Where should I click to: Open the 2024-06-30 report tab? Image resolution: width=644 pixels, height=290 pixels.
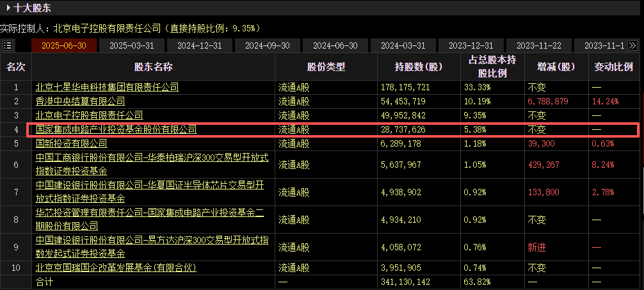[335, 45]
